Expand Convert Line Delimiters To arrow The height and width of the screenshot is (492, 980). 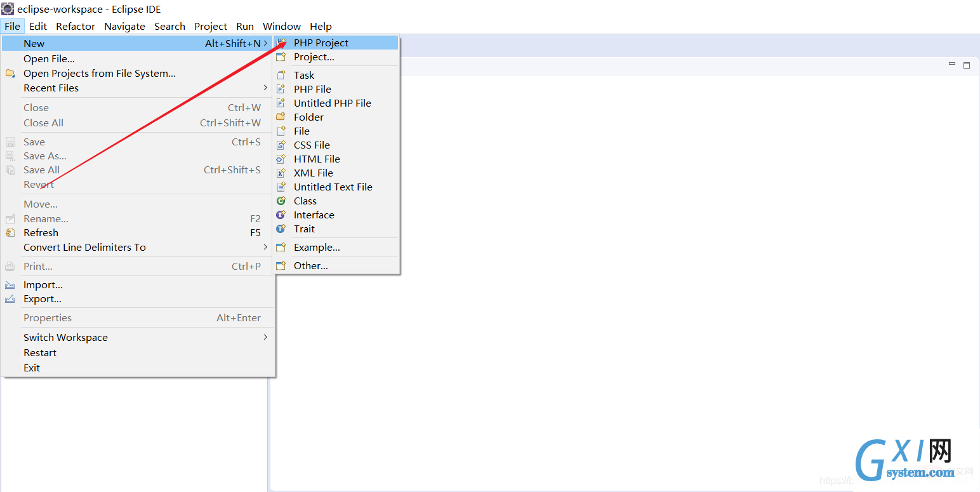point(266,247)
